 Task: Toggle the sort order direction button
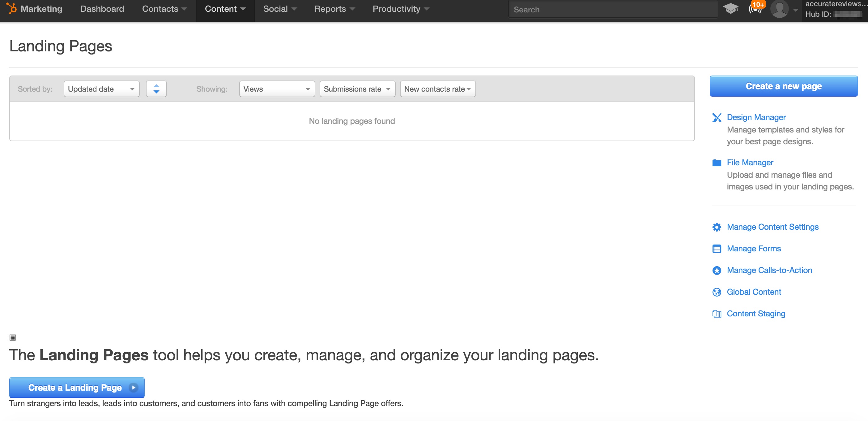pos(156,89)
